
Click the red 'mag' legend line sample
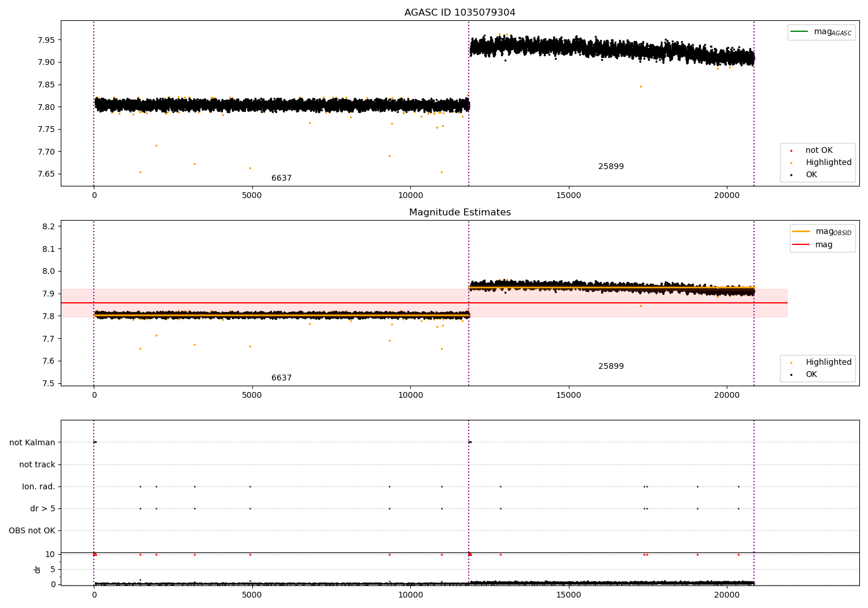tap(801, 244)
